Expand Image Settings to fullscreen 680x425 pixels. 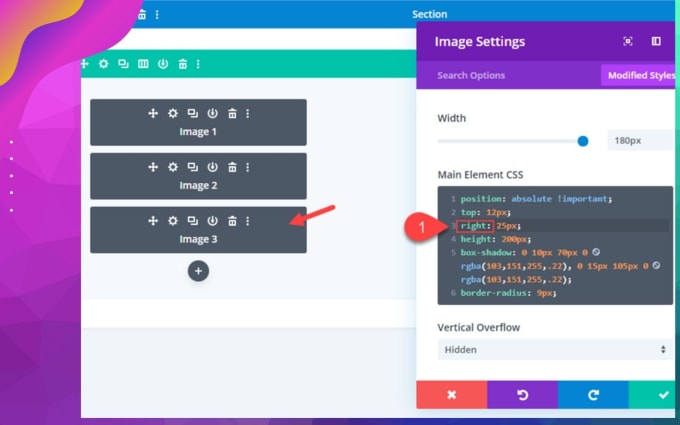[x=628, y=41]
